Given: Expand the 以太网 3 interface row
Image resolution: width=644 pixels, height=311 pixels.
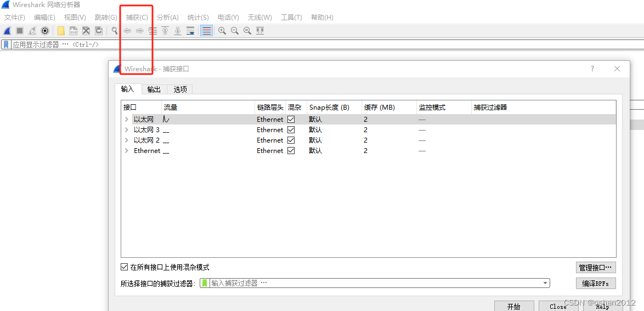Looking at the screenshot, I should tap(127, 130).
